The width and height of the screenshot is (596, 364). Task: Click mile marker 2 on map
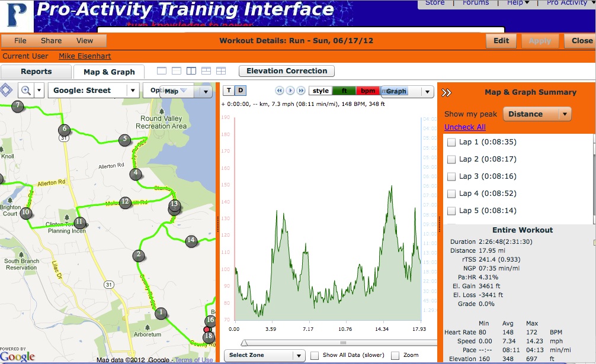(x=139, y=255)
